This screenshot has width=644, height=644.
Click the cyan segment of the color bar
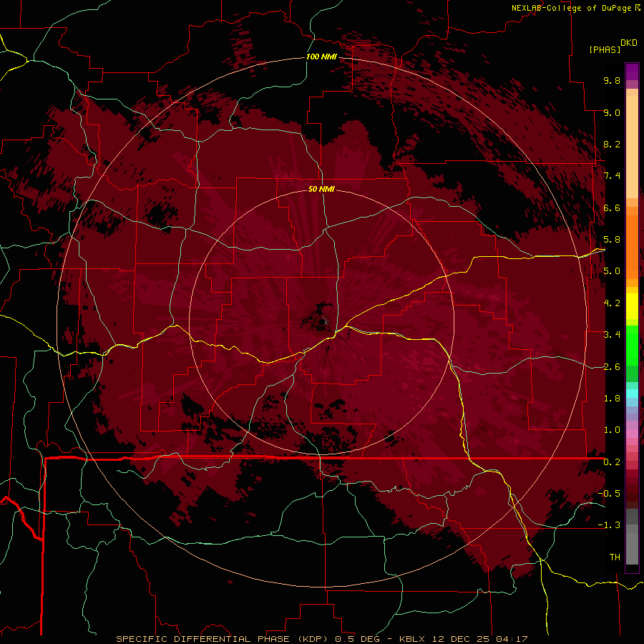[x=632, y=394]
